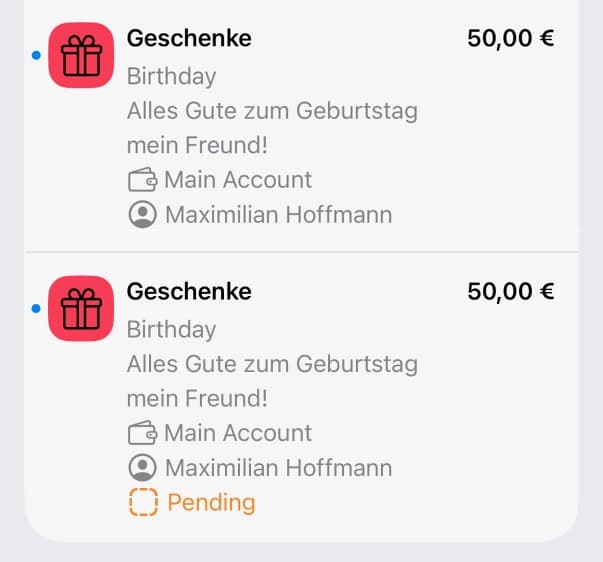603x562 pixels.
Task: Click the wallet icon in the top transaction
Action: pos(143,180)
